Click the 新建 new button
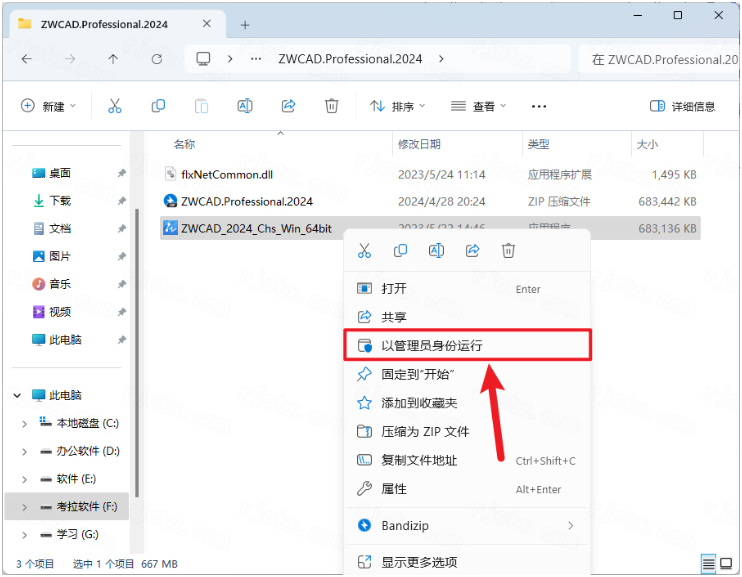Screen dimensions: 742x577 click(x=45, y=106)
